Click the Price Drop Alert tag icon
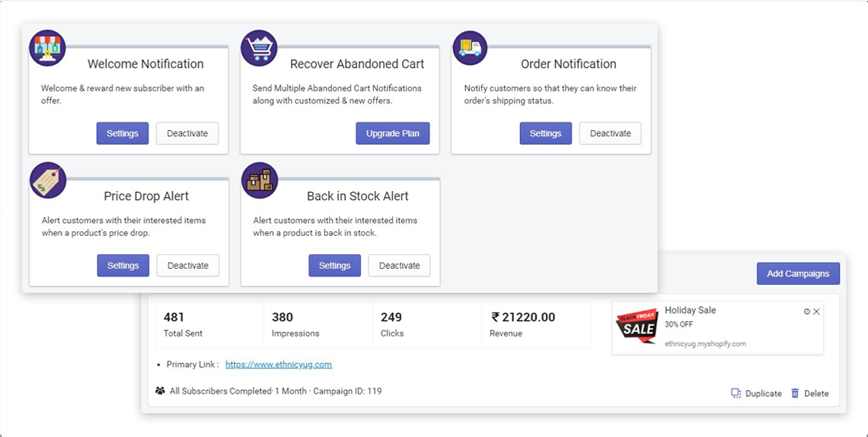The image size is (868, 437). [x=48, y=180]
